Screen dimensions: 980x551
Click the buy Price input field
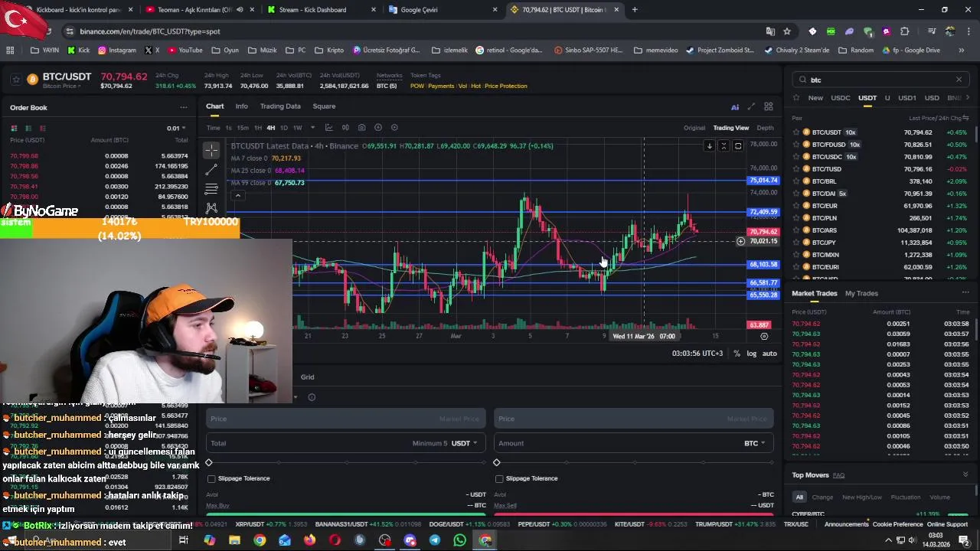point(346,419)
